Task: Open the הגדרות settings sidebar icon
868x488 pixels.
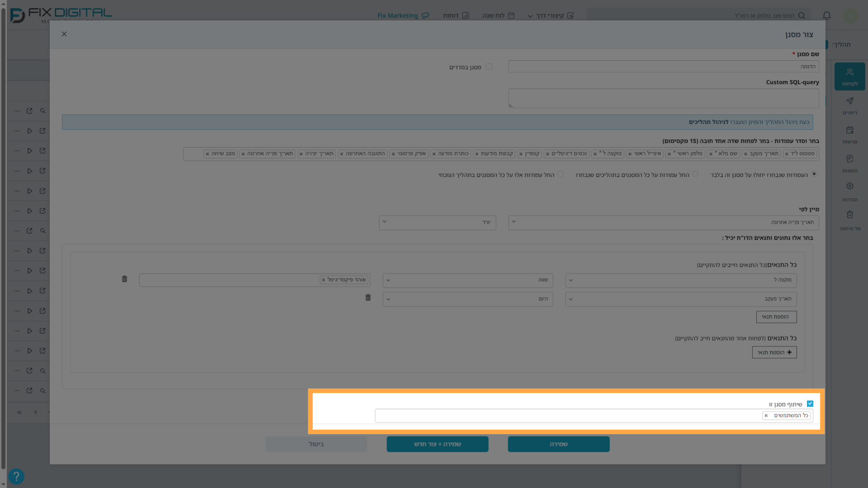Action: click(x=849, y=192)
